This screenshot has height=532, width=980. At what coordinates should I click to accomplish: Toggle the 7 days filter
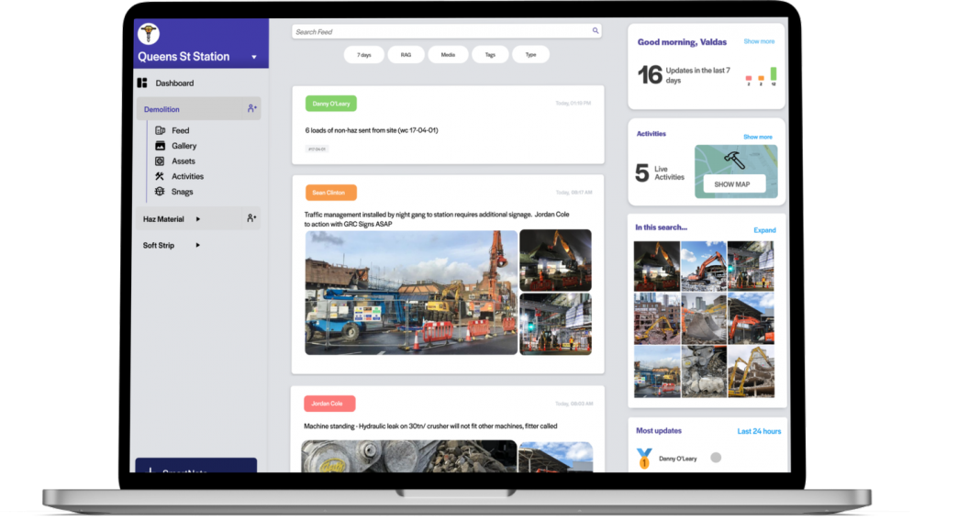click(364, 55)
